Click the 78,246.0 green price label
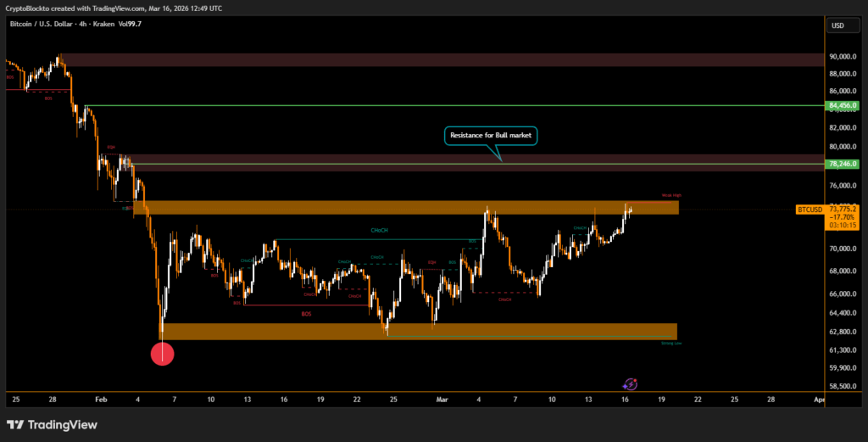Viewport: 868px width, 442px height. 843,164
